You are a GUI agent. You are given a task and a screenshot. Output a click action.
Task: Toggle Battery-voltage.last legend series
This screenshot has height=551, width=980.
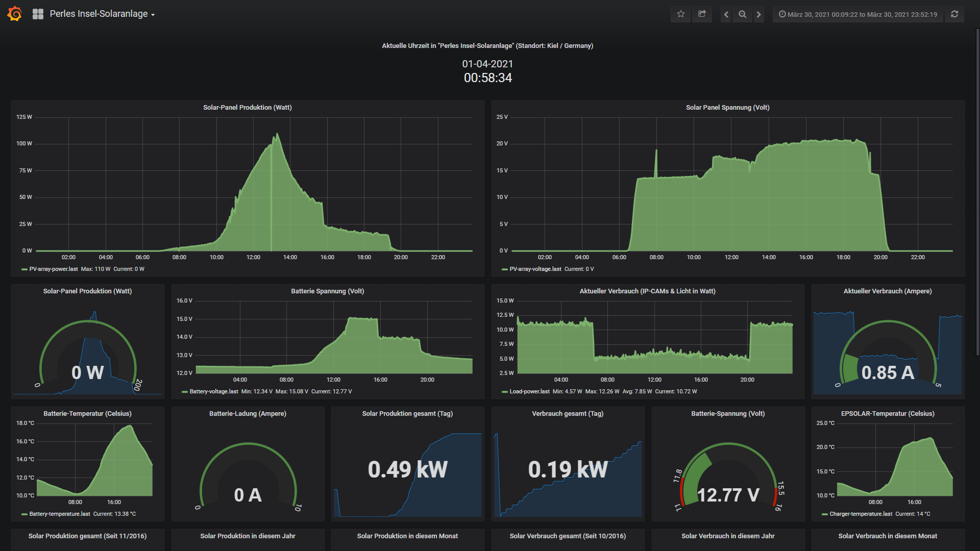pos(213,392)
